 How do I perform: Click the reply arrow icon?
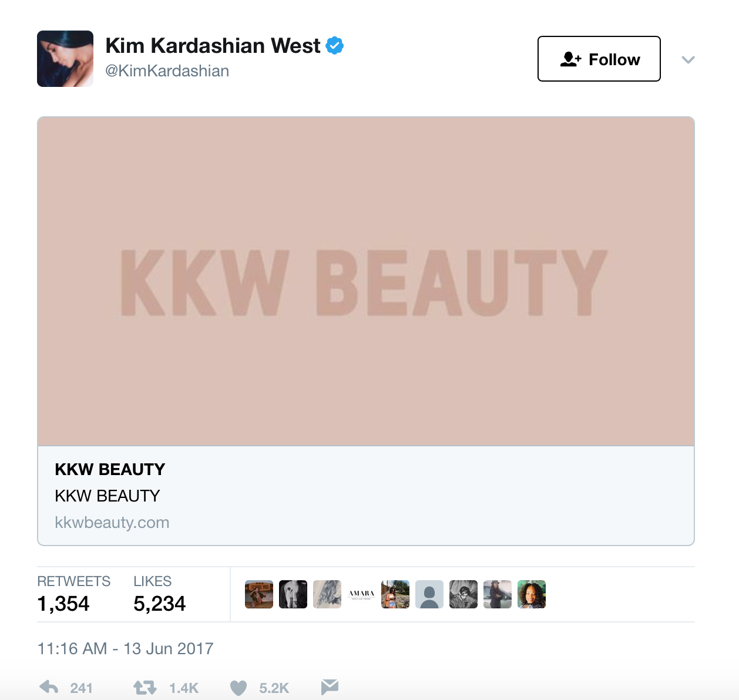[49, 687]
